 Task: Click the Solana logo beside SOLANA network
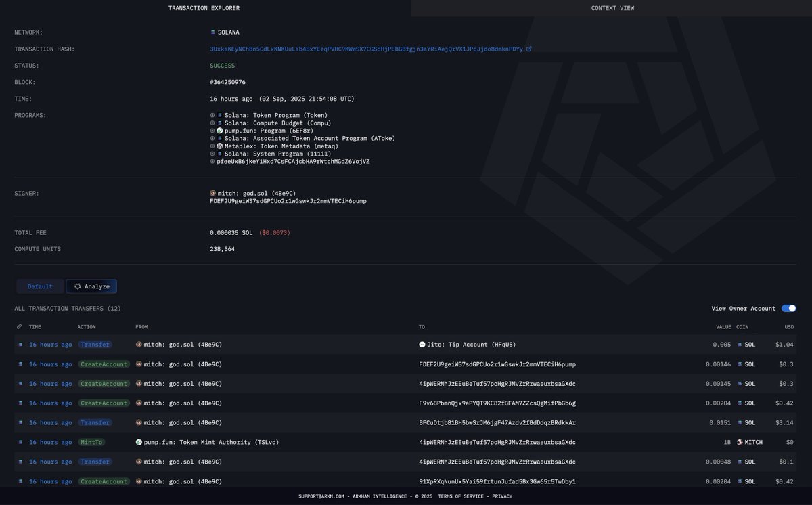click(213, 32)
